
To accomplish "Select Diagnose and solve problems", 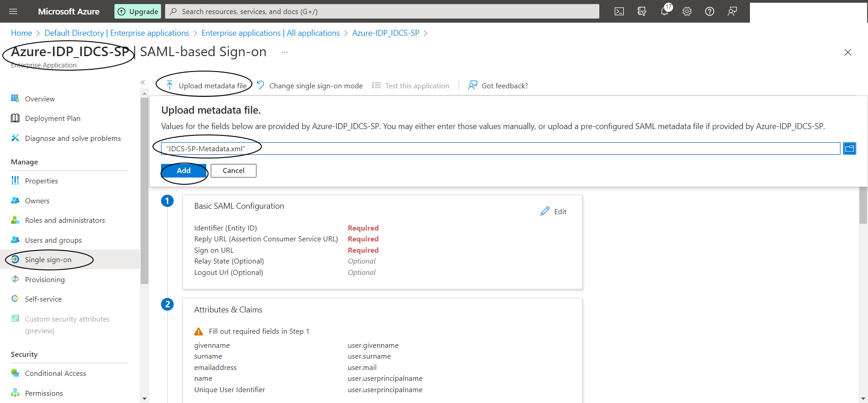I will tap(73, 139).
